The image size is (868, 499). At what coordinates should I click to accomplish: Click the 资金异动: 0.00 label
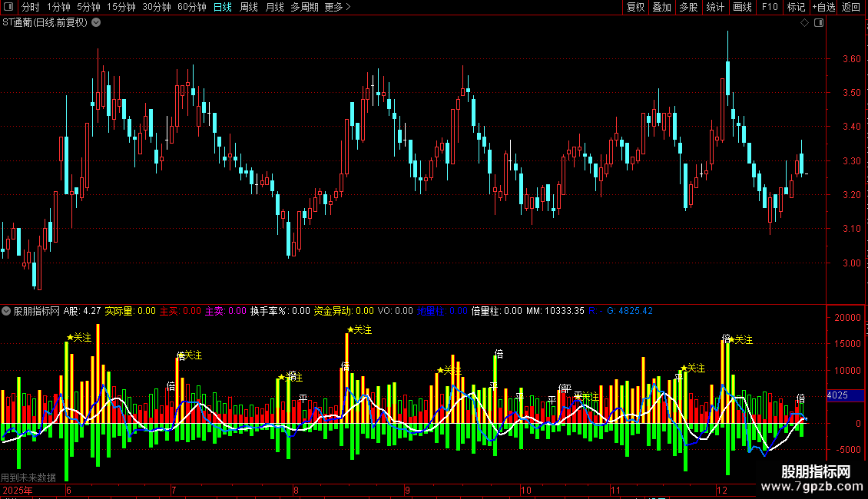click(x=344, y=311)
